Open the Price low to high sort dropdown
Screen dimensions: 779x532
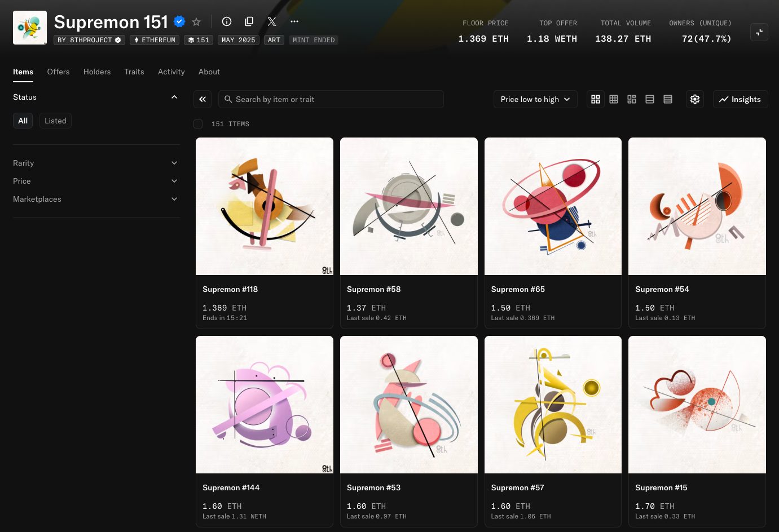pos(535,99)
